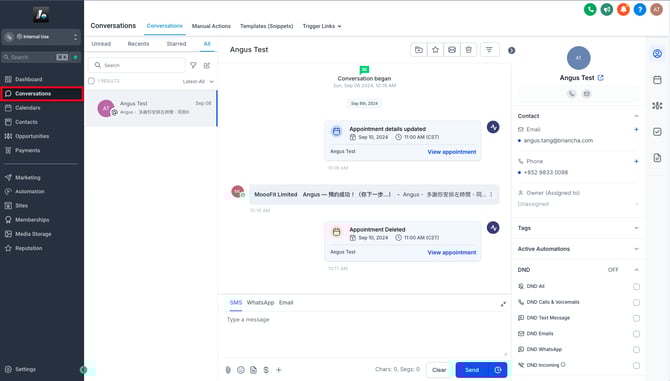Click the email icon under contact name
This screenshot has height=381, width=670.
[587, 94]
